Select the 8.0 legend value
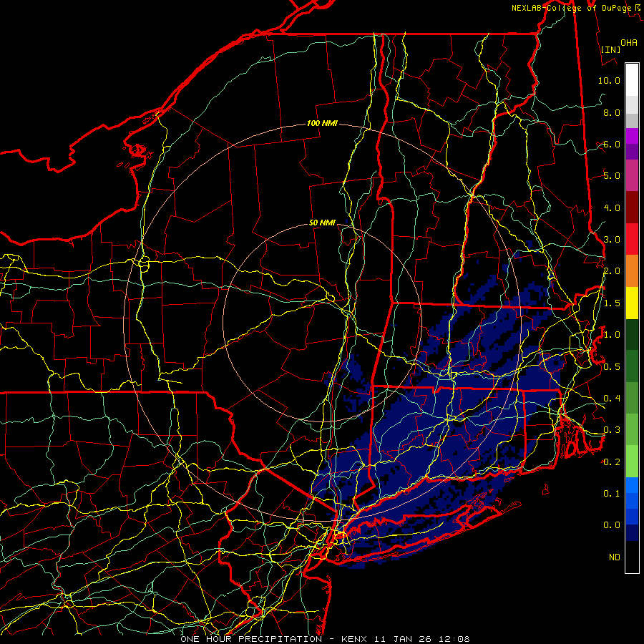644x644 pixels. tap(612, 112)
